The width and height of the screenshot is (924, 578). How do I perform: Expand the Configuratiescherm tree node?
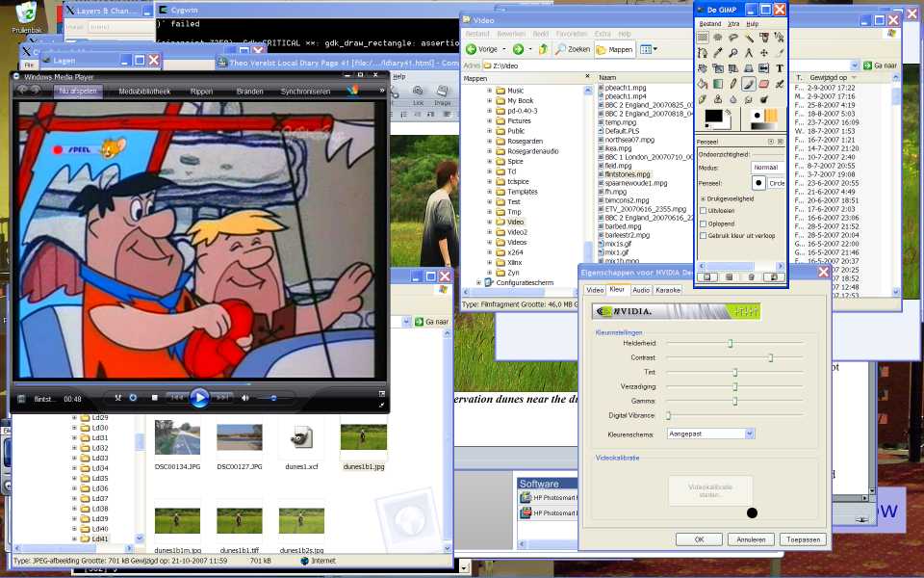click(x=478, y=283)
